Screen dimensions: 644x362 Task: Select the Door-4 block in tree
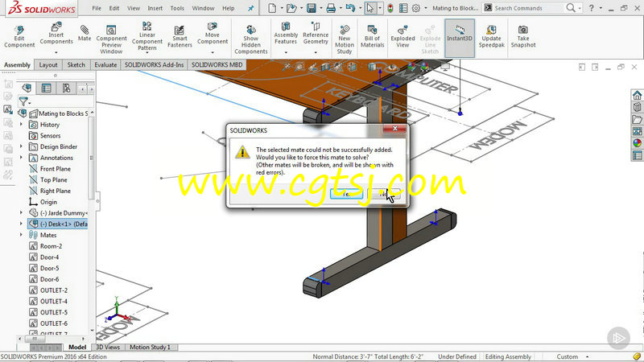[x=49, y=257]
